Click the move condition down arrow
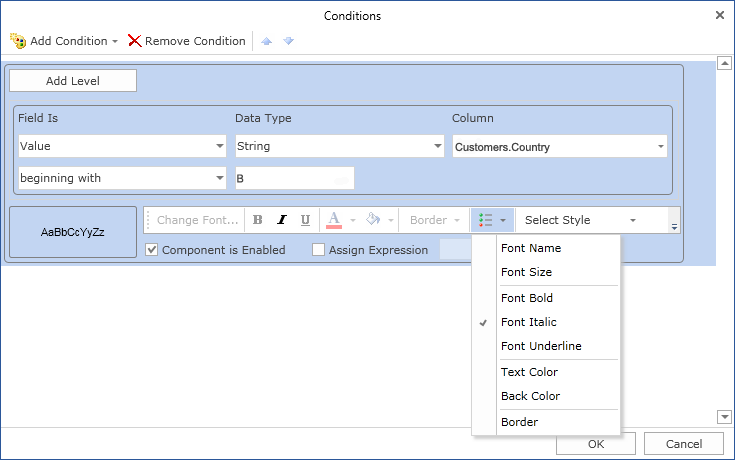 (288, 41)
